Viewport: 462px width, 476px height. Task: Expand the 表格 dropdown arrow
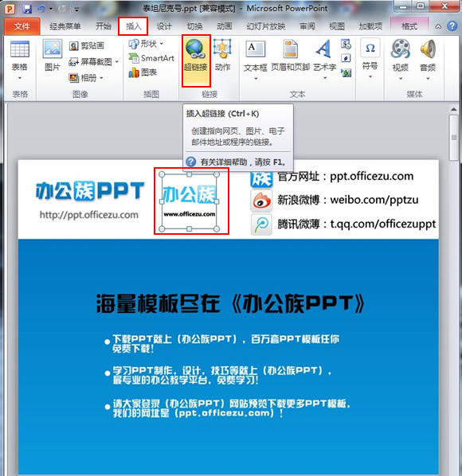pyautogui.click(x=20, y=78)
